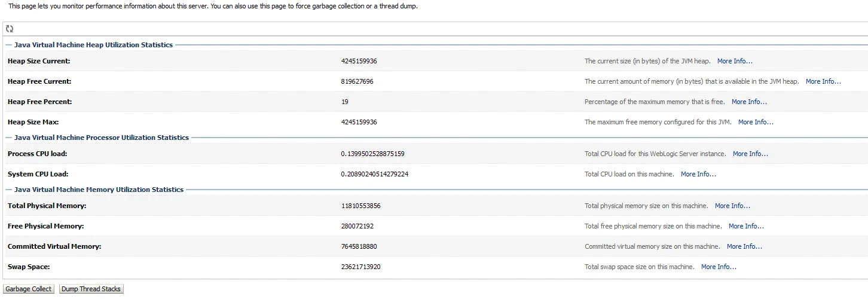Click the Heap Free Percent value 19

click(x=345, y=102)
